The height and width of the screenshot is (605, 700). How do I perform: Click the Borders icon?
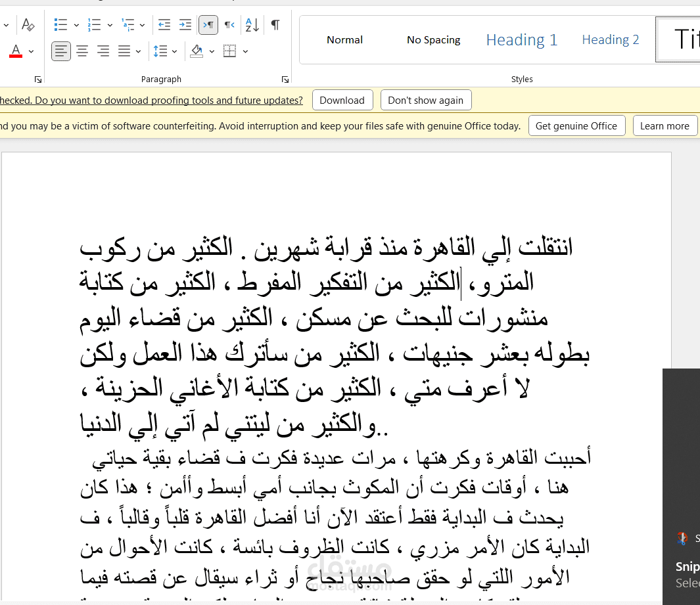(x=230, y=51)
